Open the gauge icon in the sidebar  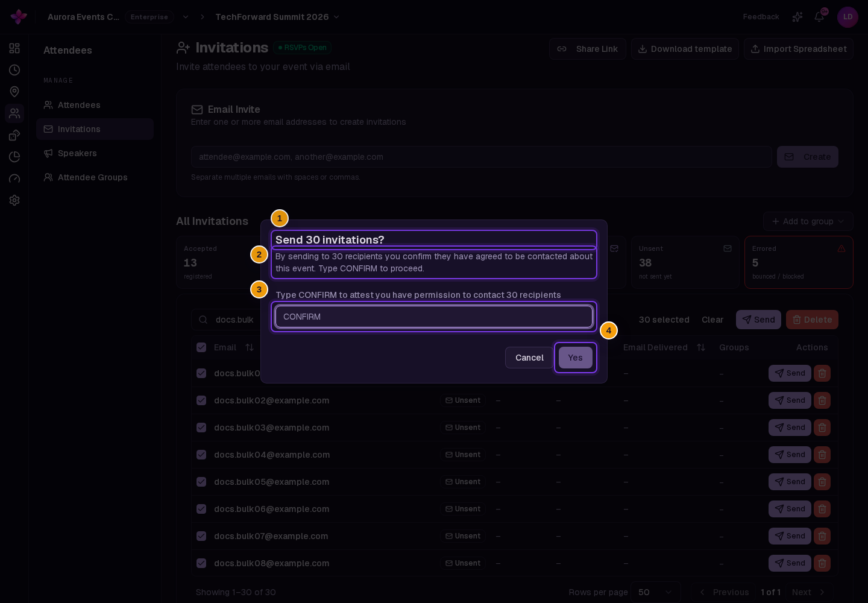14,178
